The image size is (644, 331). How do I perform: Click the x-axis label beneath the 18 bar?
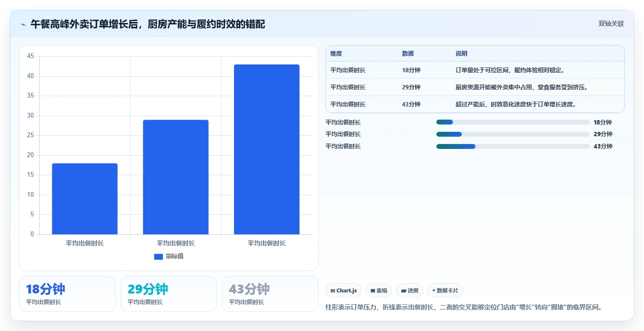point(85,243)
